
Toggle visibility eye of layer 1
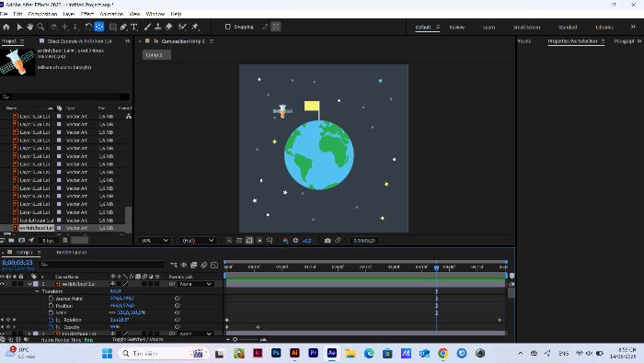pyautogui.click(x=3, y=284)
